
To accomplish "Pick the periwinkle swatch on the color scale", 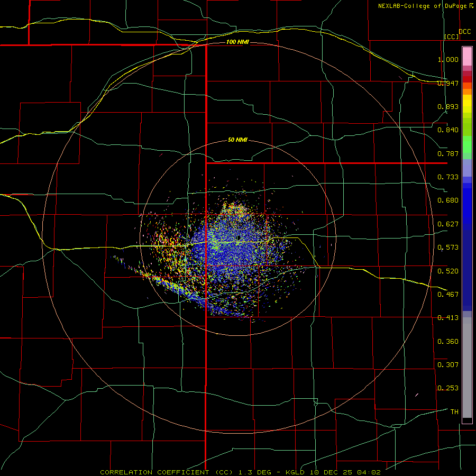I will click(x=467, y=168).
